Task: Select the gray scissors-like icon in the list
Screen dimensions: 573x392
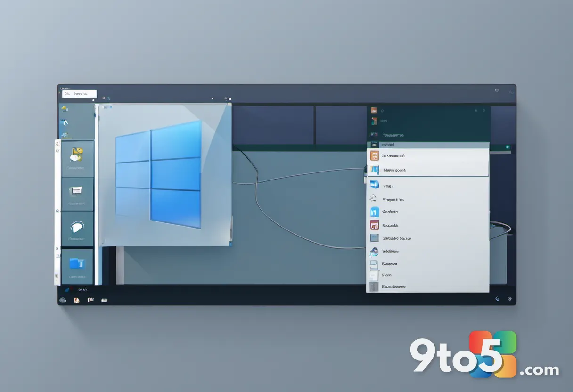Action: coord(374,198)
